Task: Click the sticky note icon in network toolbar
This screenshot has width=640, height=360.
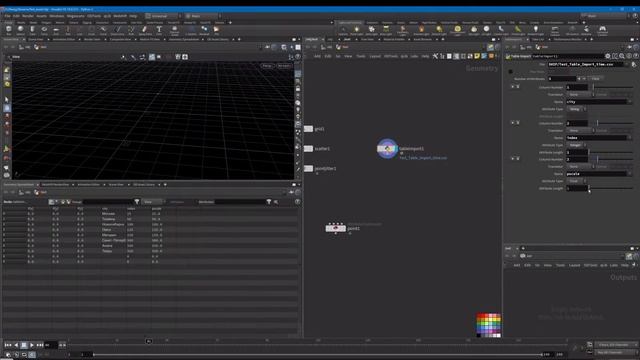Action: [x=477, y=56]
